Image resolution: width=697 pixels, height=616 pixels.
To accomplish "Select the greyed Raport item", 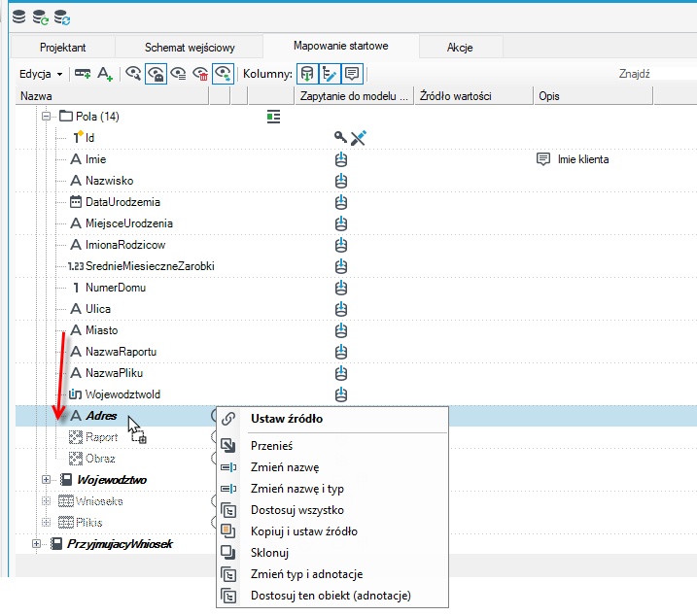I will coord(101,437).
